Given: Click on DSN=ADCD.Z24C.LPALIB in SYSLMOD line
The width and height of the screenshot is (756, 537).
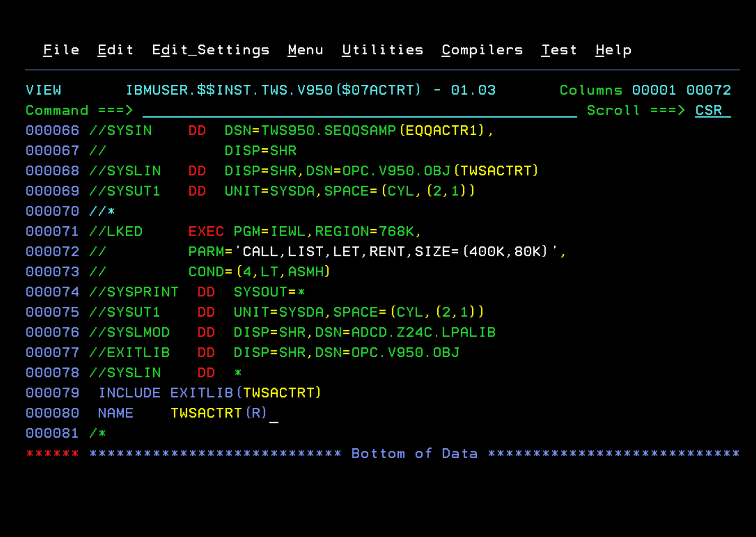Looking at the screenshot, I should click(405, 333).
